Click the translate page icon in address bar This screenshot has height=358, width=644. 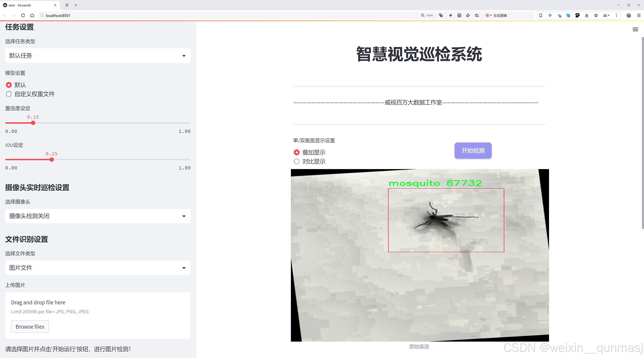[x=441, y=16]
